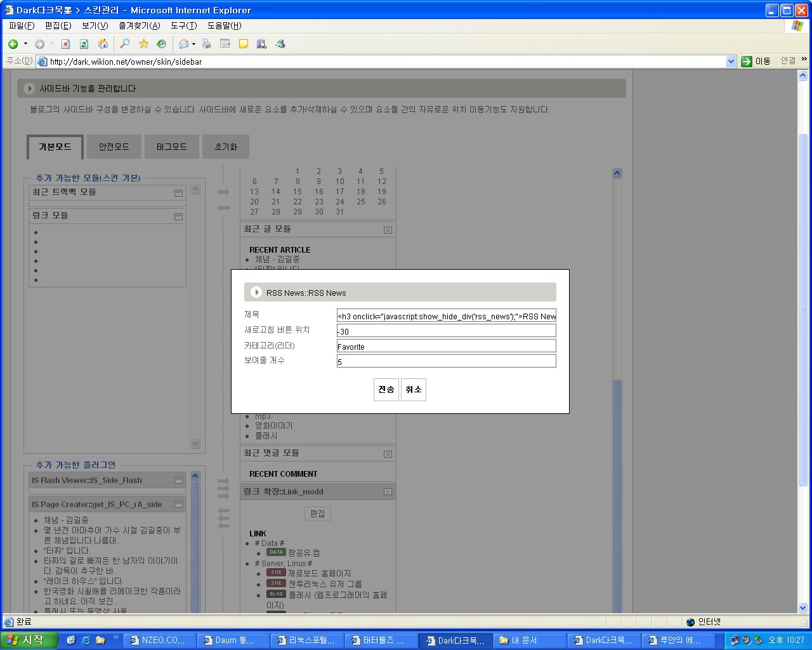Open the Home page icon
This screenshot has height=650, width=812.
pyautogui.click(x=102, y=44)
